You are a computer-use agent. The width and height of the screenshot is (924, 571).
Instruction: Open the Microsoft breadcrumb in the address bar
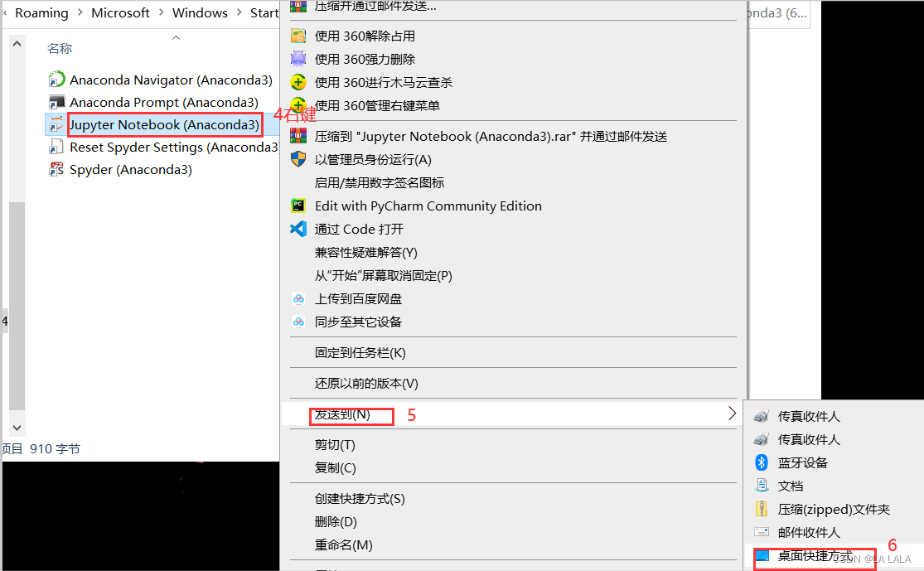tap(120, 13)
